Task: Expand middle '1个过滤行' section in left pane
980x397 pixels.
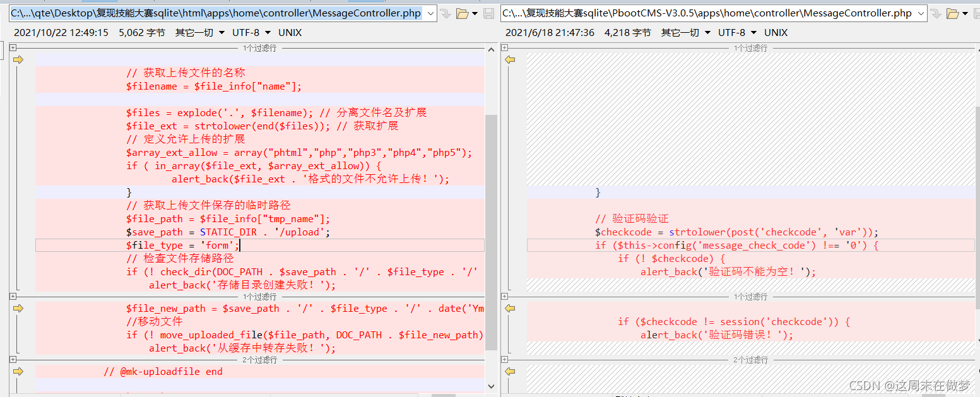Action: coord(13,296)
